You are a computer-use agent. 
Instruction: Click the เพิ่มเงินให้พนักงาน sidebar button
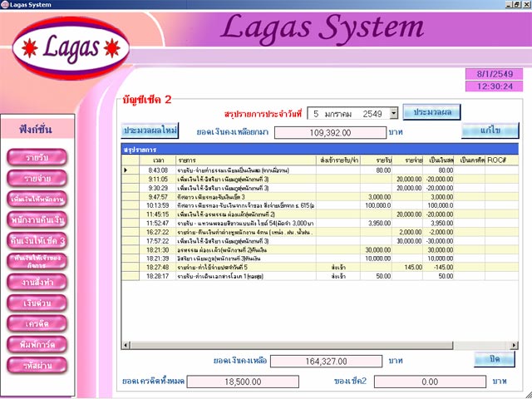coord(37,199)
